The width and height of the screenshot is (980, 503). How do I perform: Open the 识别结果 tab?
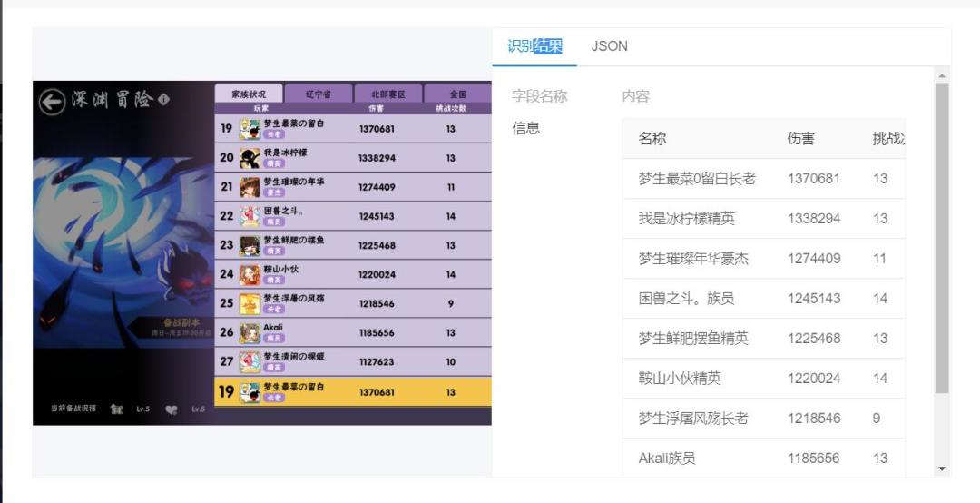(534, 46)
